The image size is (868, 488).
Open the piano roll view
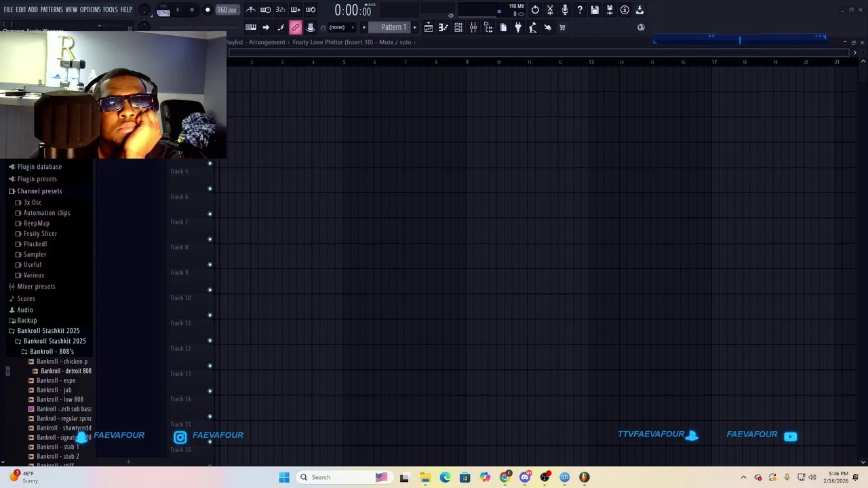(443, 27)
